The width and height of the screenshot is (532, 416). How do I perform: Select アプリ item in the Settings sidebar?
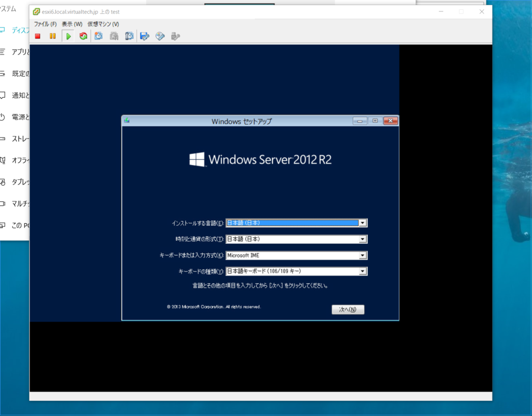tap(15, 52)
